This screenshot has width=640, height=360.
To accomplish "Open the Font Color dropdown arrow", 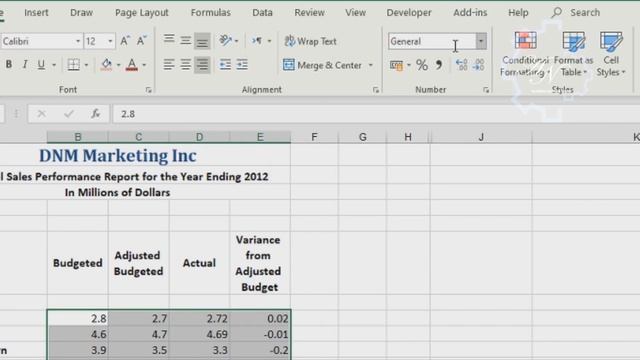I will (x=144, y=64).
